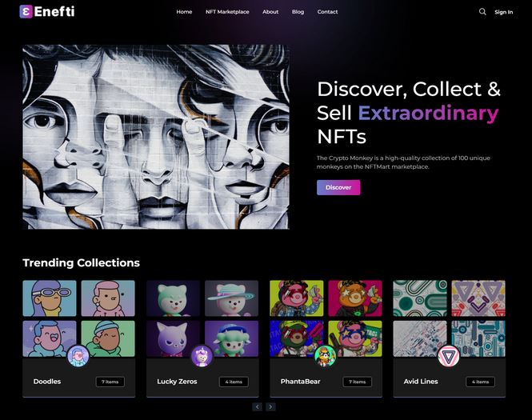The image size is (532, 420).
Task: Open Lucky Zeros purple cat thumbnail
Action: pos(173,338)
